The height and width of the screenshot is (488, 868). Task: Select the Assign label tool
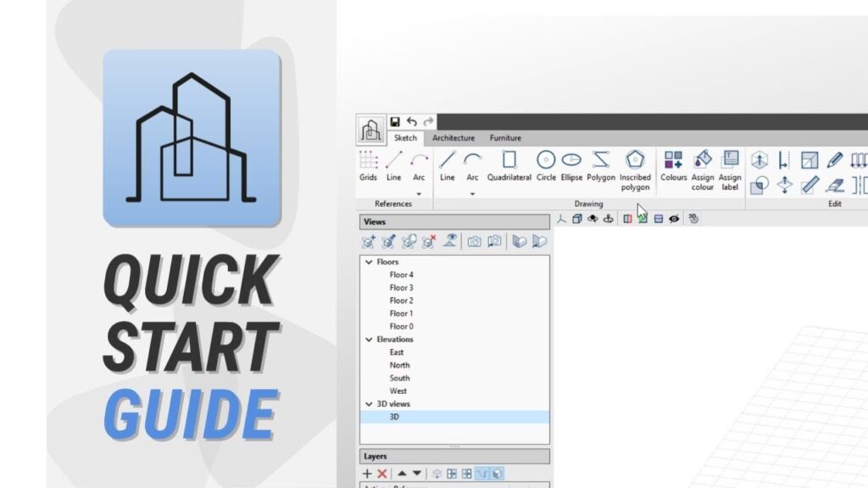click(730, 169)
